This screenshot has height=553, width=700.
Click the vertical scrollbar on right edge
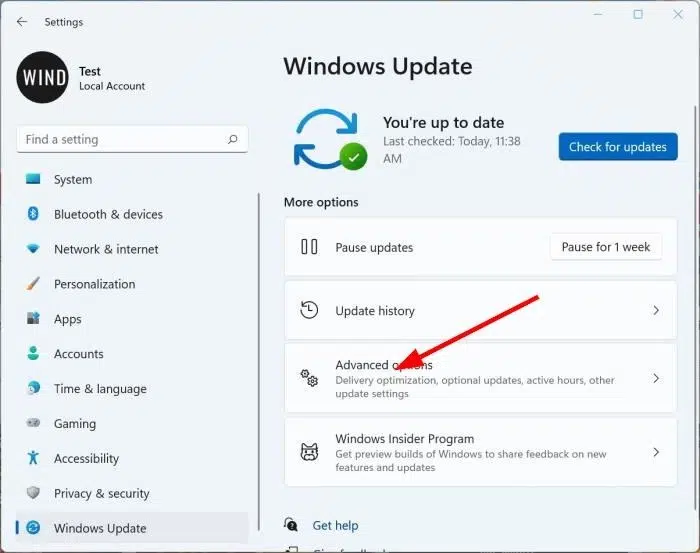pyautogui.click(x=696, y=308)
